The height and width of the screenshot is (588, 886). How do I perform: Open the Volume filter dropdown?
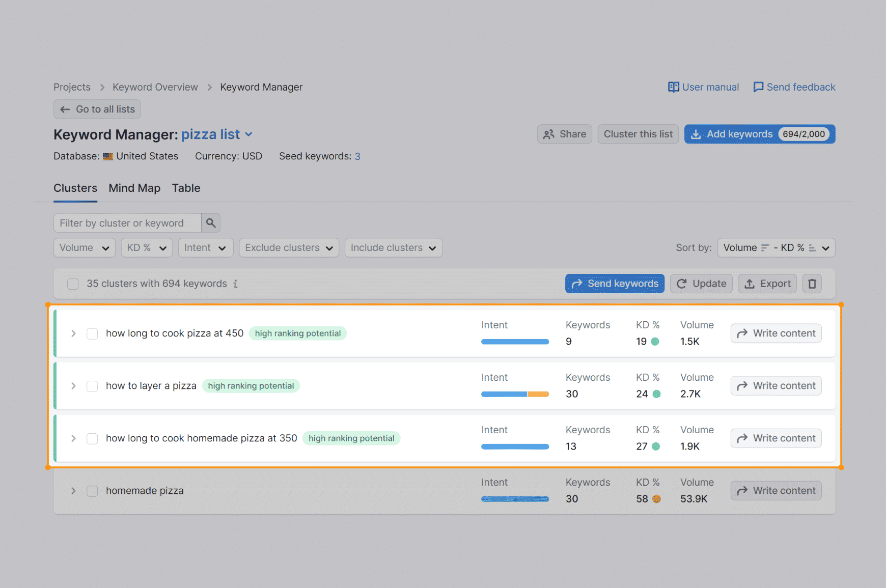point(84,248)
